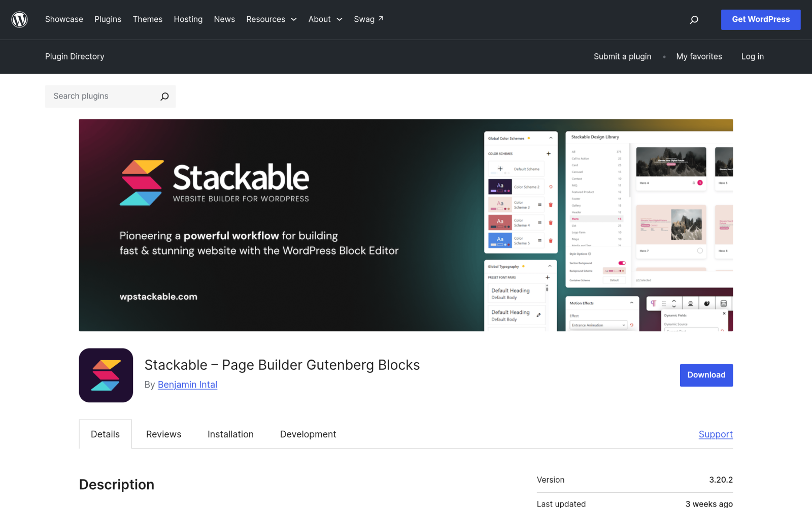This screenshot has width=812, height=508.
Task: View My favorites
Action: coord(699,56)
